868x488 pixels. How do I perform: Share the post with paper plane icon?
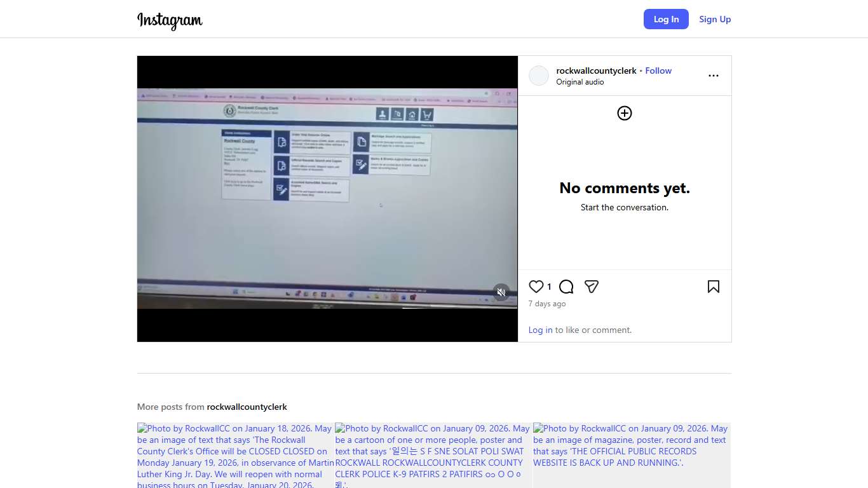pos(592,287)
